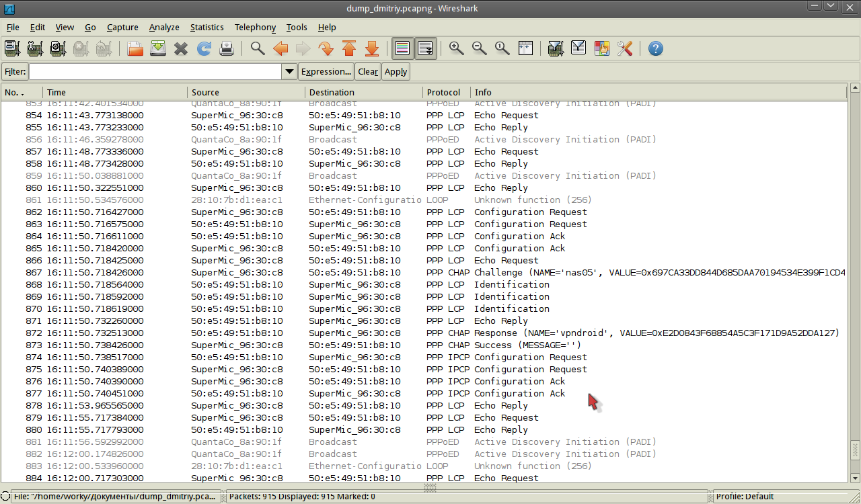This screenshot has width=861, height=504.
Task: Open a capture file folder icon
Action: pos(135,48)
